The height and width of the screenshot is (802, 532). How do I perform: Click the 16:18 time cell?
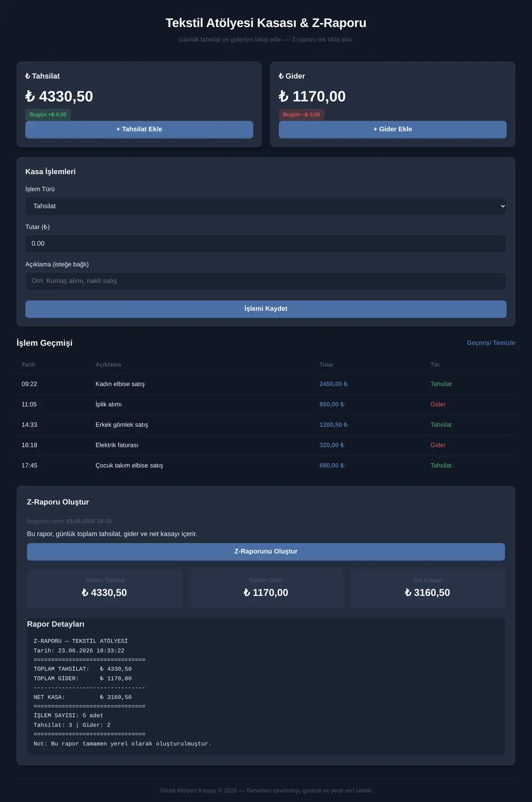(29, 445)
